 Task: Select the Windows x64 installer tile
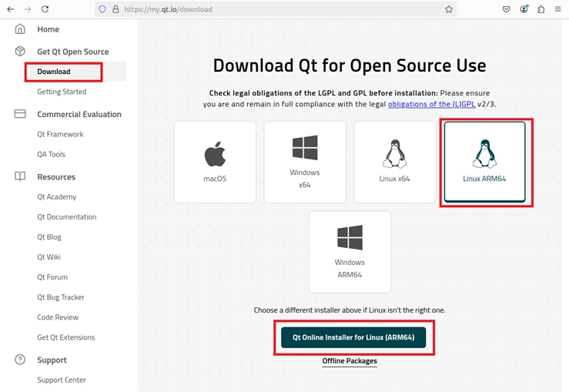point(305,162)
